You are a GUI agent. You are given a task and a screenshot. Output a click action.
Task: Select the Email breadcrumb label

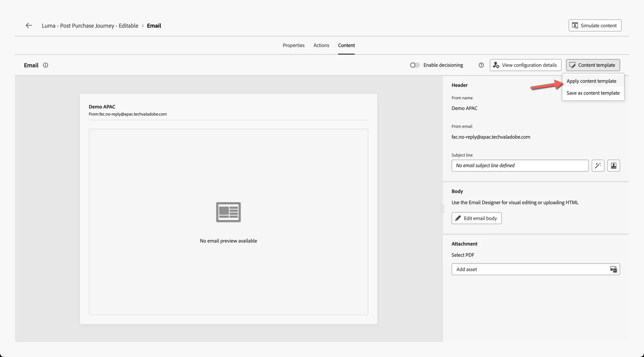pyautogui.click(x=154, y=25)
